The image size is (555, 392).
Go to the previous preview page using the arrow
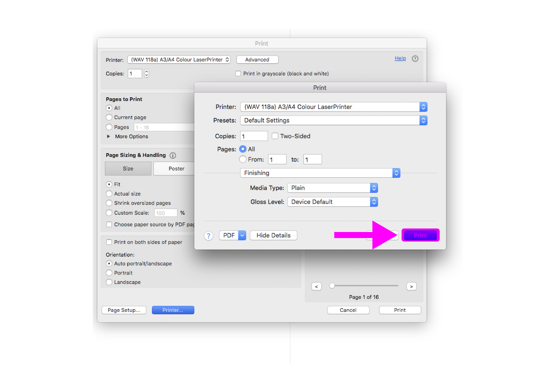pyautogui.click(x=316, y=287)
